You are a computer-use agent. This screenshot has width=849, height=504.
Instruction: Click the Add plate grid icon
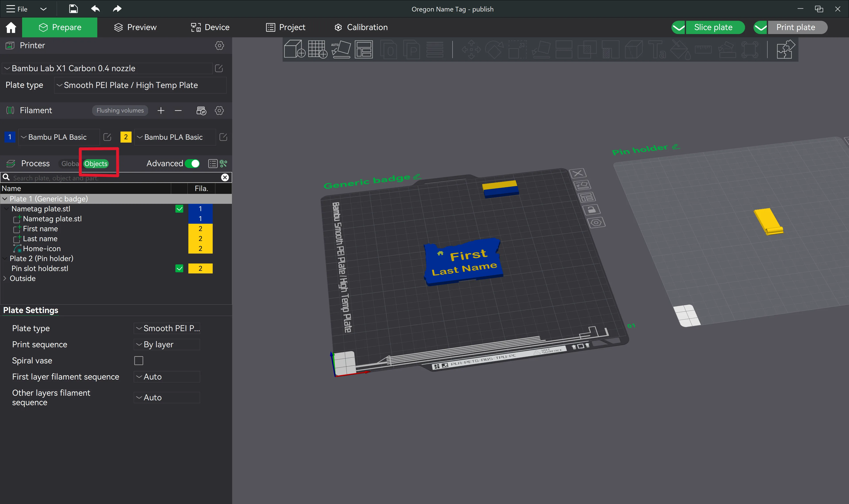click(317, 49)
